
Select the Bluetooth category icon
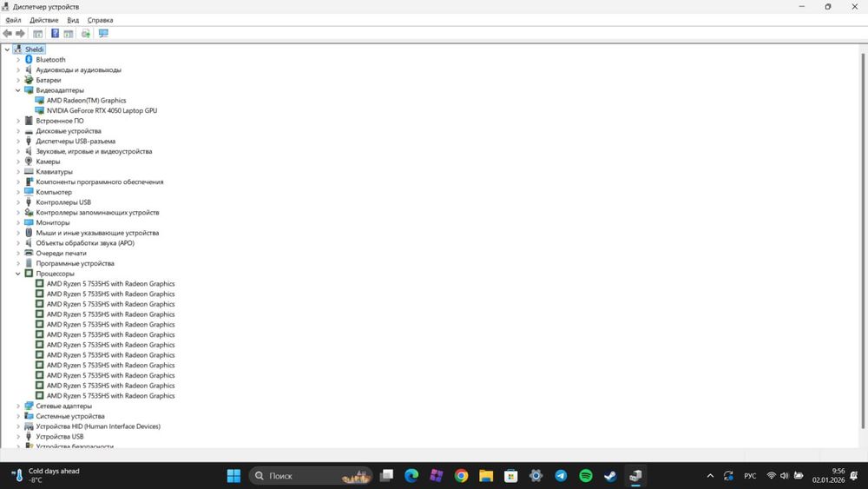tap(29, 59)
